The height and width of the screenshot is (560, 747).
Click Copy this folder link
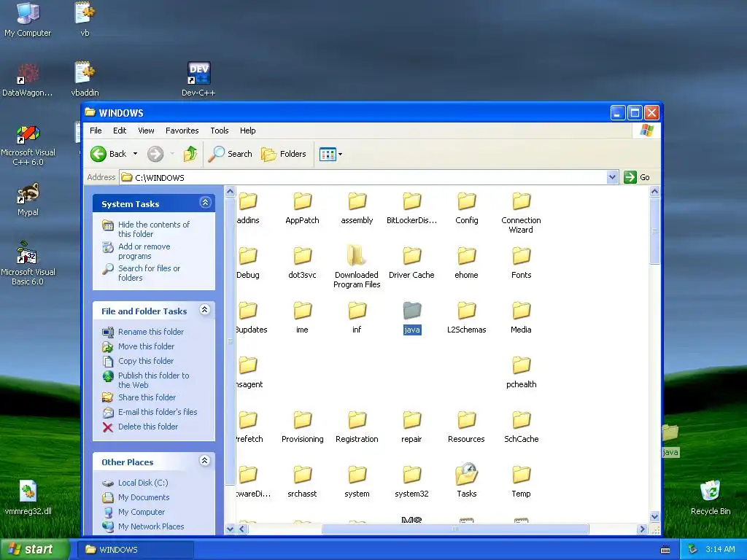146,361
